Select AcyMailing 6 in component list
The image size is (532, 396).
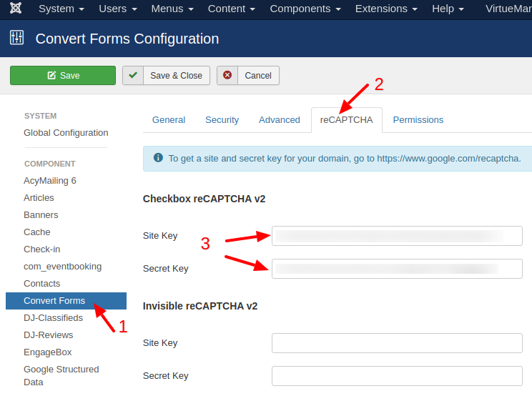click(x=50, y=181)
